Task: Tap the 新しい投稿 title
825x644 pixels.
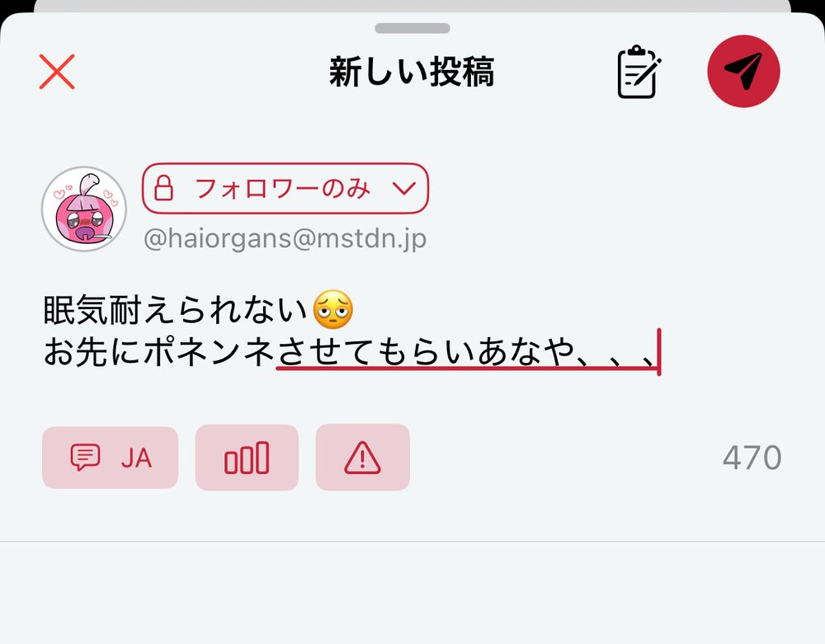Action: click(x=412, y=72)
